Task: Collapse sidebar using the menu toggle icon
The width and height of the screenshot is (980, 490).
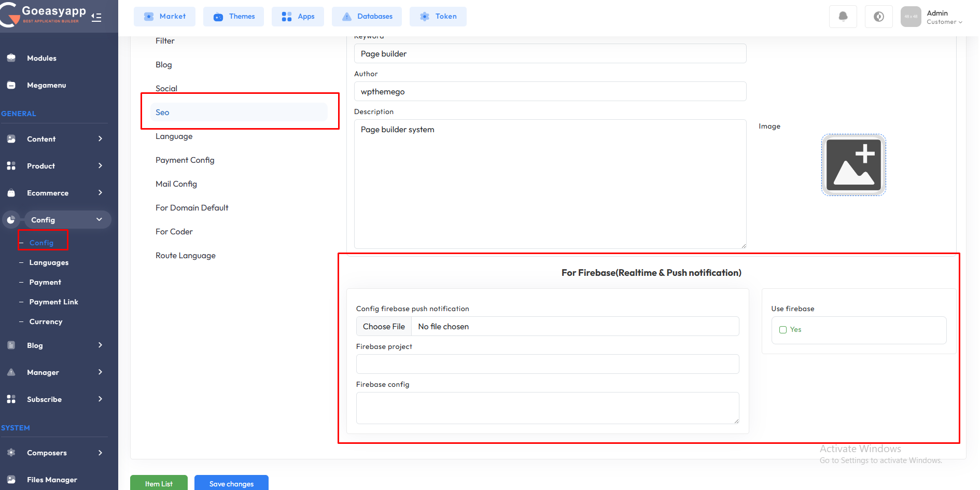Action: (96, 17)
